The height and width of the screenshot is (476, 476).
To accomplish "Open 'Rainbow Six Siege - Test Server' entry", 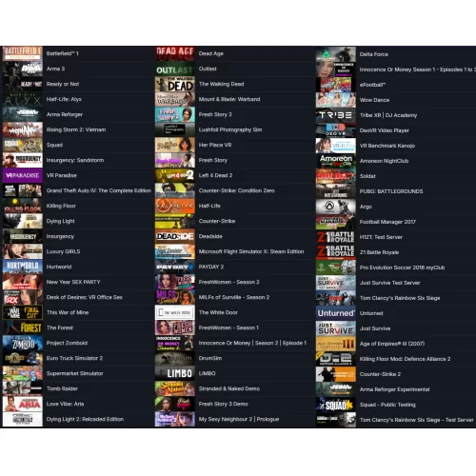I will click(x=417, y=420).
